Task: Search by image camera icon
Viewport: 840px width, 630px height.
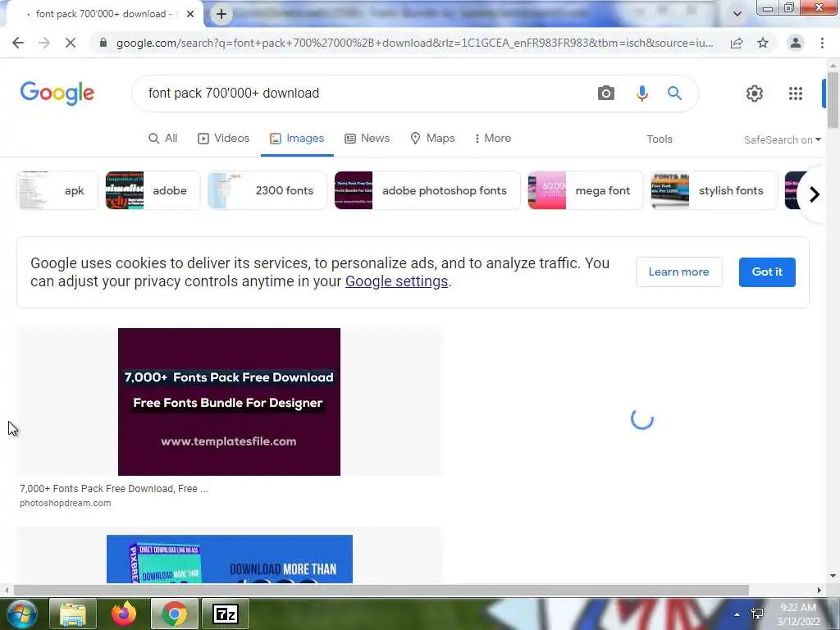Action: (606, 94)
